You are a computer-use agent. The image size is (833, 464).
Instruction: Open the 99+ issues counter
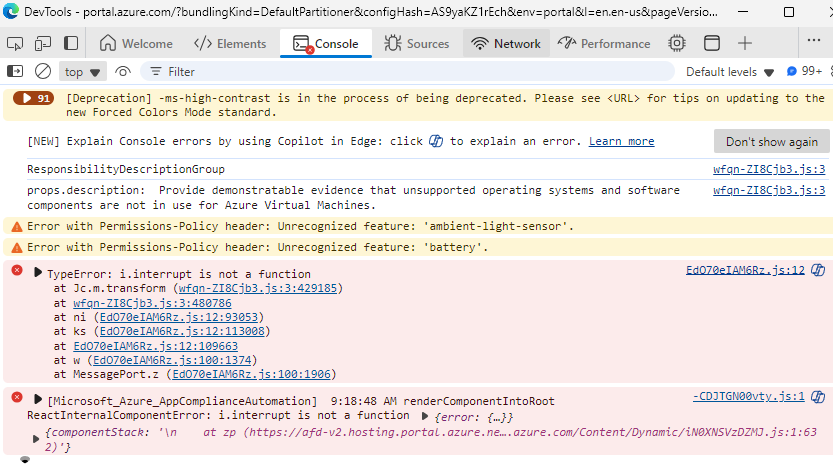(x=804, y=71)
